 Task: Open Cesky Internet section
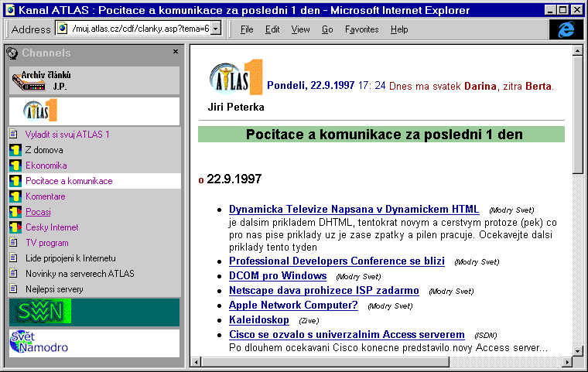coord(52,227)
